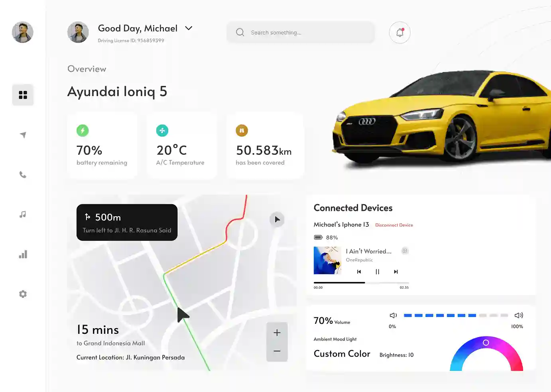Screen dimensions: 551x392
Task: Click the Overview heading
Action: [87, 69]
